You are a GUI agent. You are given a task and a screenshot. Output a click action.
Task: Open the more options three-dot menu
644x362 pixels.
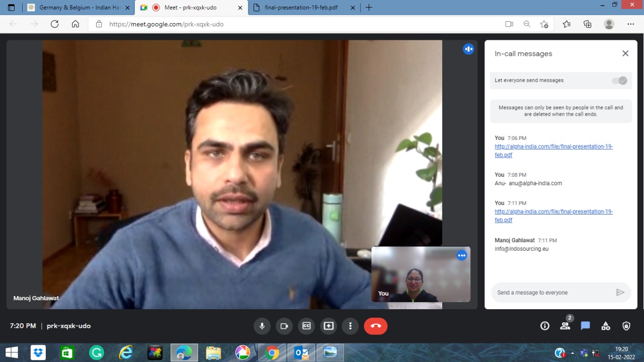[350, 326]
